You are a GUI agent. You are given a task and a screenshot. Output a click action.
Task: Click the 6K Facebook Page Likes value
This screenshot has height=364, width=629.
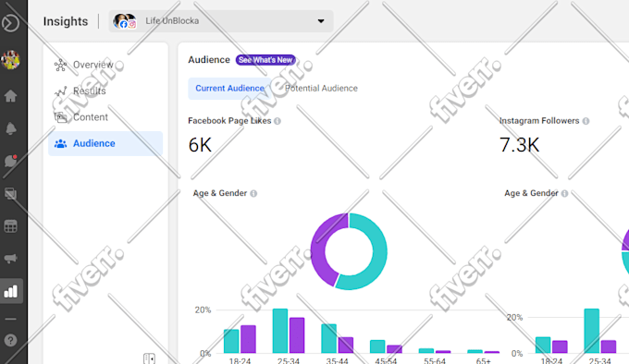(200, 145)
